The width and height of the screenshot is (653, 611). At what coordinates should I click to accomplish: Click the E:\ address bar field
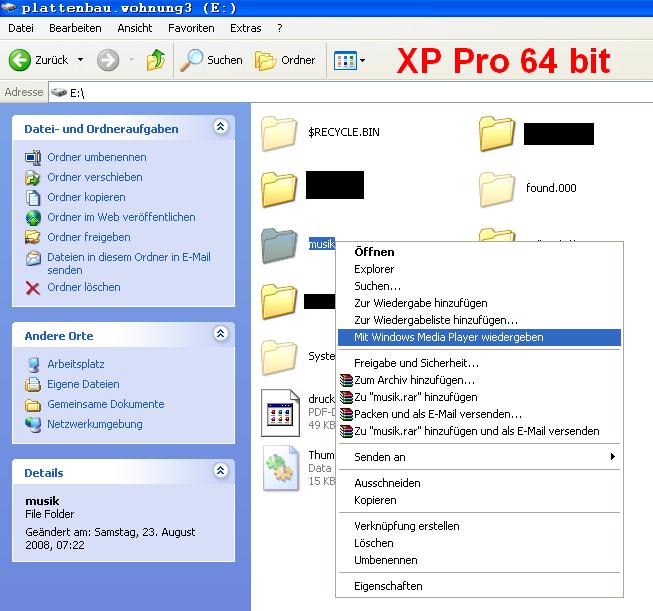(351, 92)
